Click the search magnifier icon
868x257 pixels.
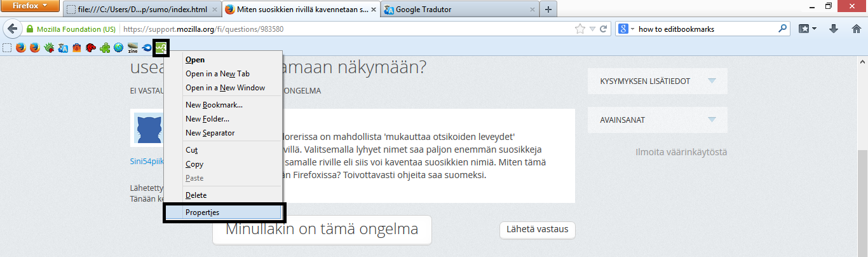(782, 29)
